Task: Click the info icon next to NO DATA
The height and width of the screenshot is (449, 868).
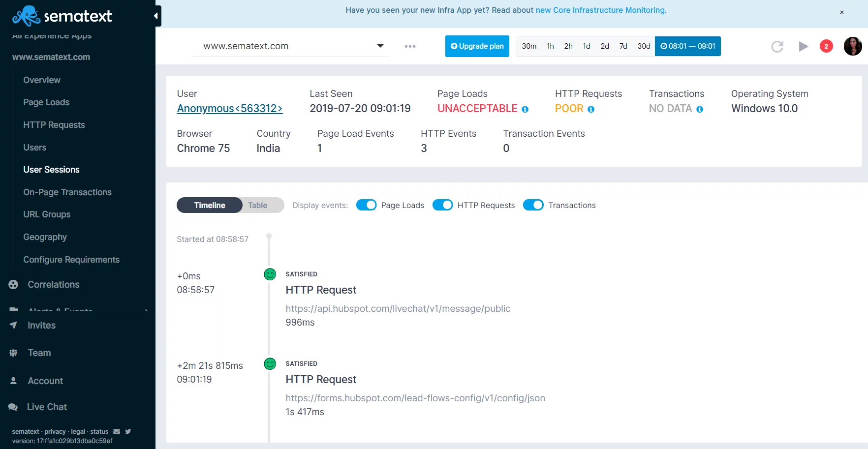Action: tap(700, 109)
